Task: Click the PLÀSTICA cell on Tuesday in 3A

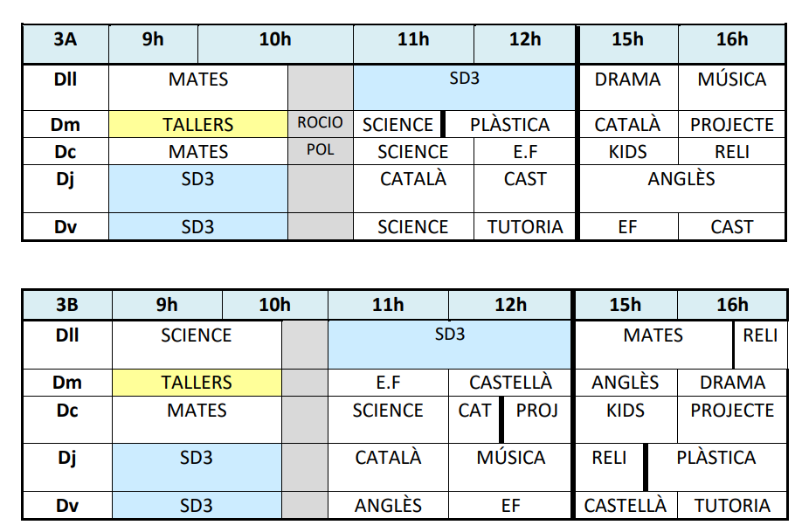Action: [x=510, y=125]
